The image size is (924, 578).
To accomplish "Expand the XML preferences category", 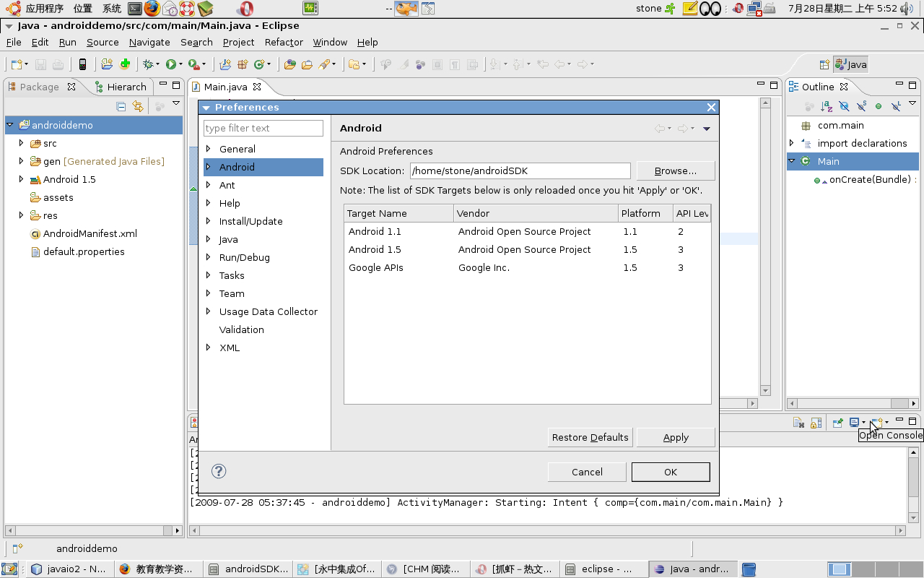I will point(208,348).
